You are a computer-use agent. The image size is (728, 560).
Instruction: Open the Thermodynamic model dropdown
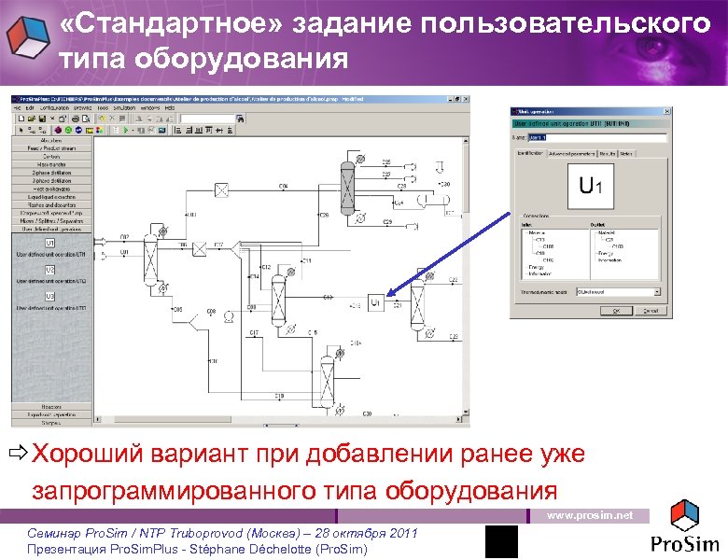click(x=657, y=292)
